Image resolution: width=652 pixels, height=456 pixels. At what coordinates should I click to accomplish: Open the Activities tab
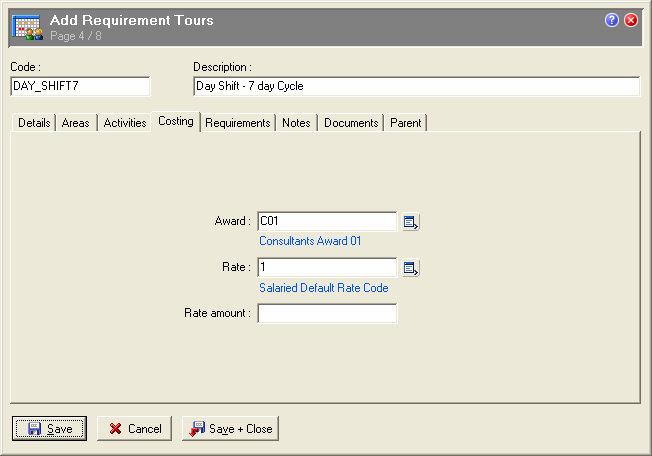point(125,123)
